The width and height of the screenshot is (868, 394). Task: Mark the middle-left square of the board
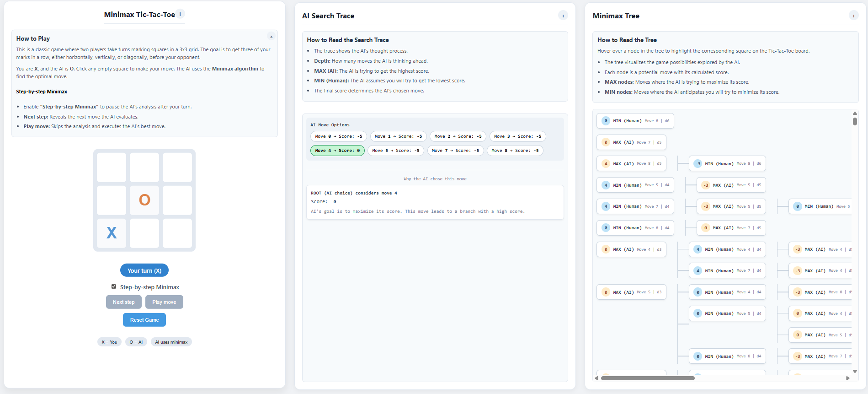point(112,200)
